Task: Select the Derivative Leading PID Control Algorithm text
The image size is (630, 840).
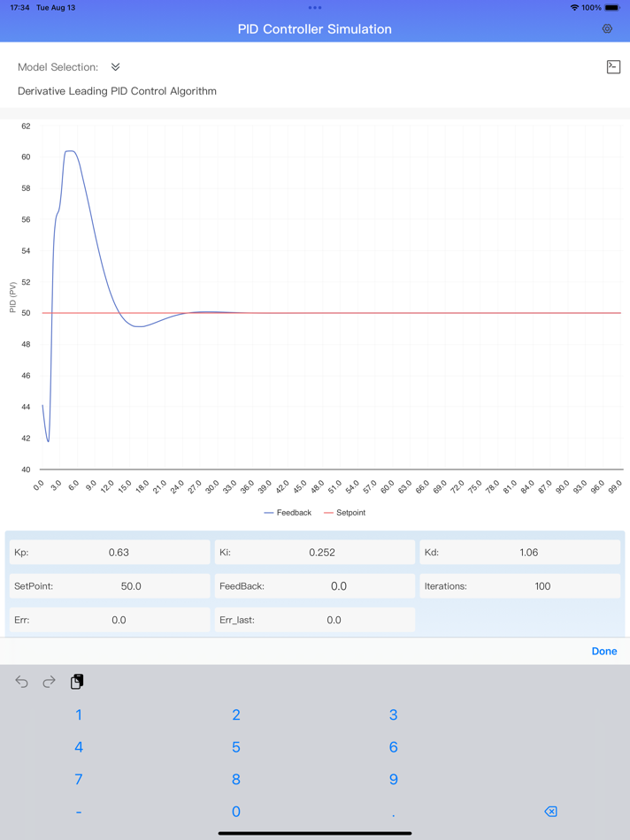Action: point(117,91)
